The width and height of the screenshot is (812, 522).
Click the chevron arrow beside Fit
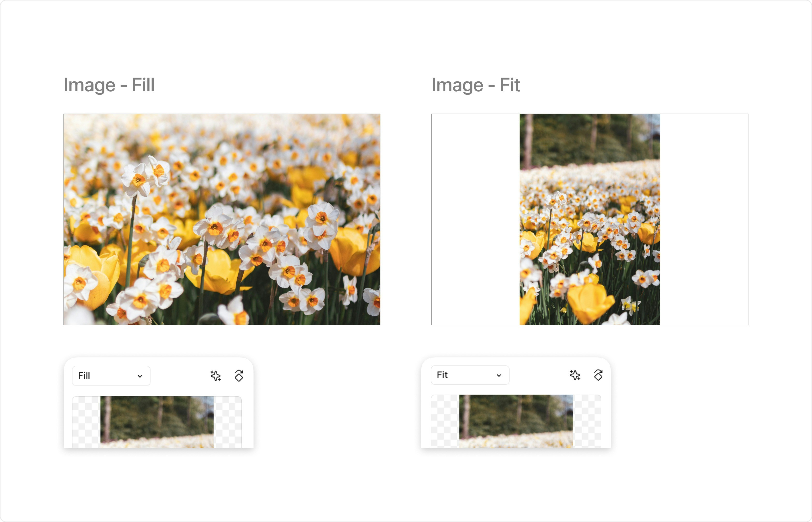[x=499, y=375]
